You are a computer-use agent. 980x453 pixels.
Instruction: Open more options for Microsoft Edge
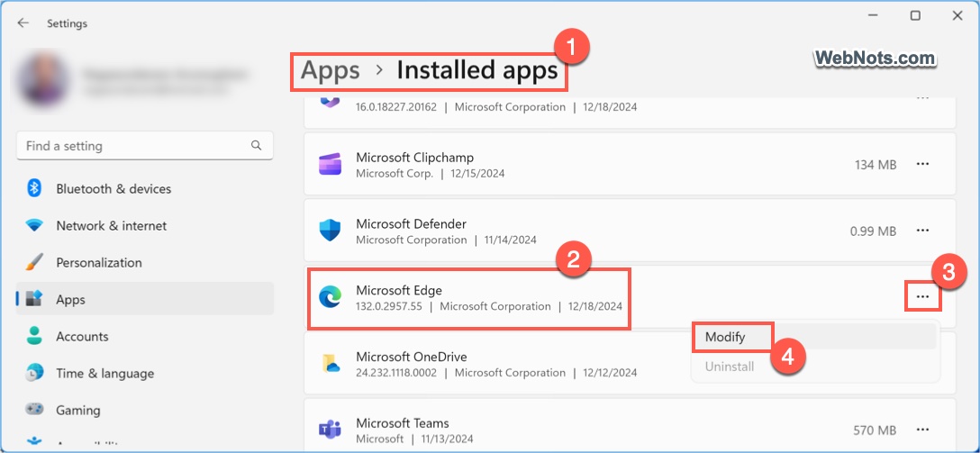922,297
